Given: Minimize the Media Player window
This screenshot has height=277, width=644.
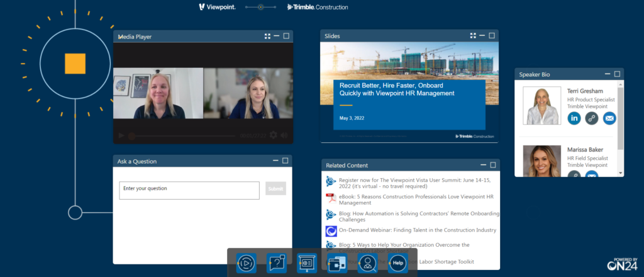Looking at the screenshot, I should click(x=277, y=36).
